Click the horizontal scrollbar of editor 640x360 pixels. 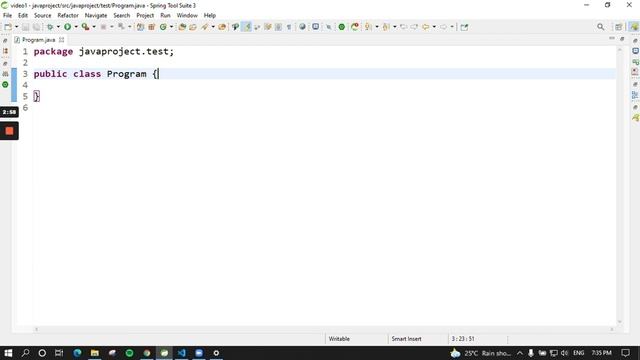324,329
